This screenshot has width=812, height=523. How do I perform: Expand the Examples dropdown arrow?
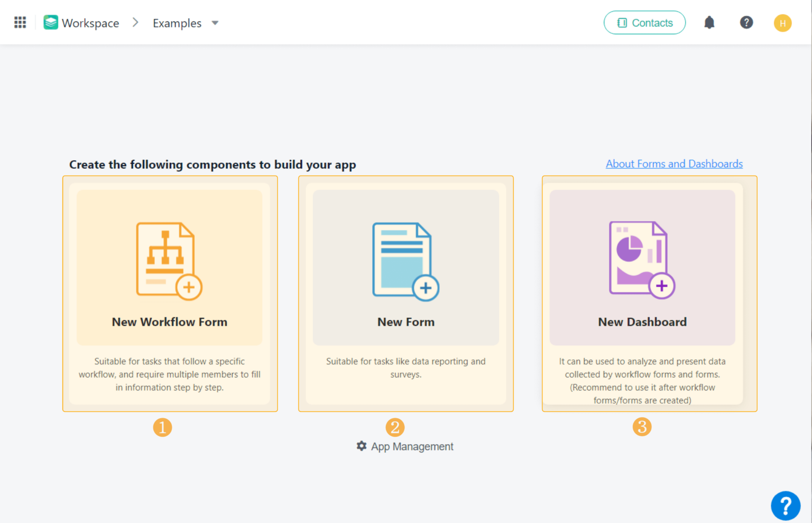[215, 23]
